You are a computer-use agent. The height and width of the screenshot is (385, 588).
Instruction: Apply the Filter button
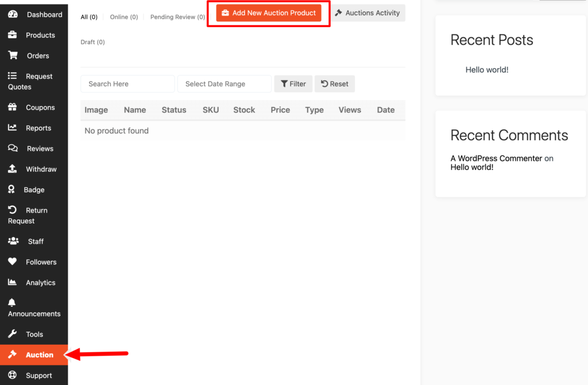(x=293, y=84)
